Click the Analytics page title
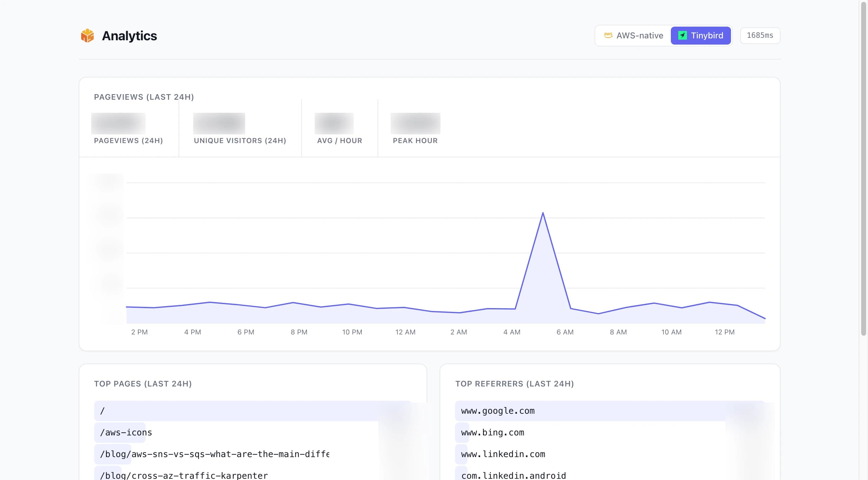 click(x=129, y=36)
